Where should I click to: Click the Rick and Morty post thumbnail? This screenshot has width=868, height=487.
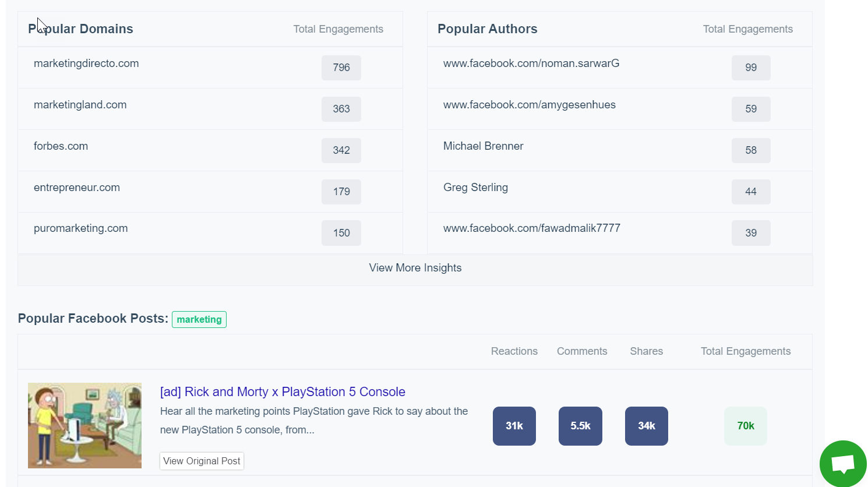(84, 425)
